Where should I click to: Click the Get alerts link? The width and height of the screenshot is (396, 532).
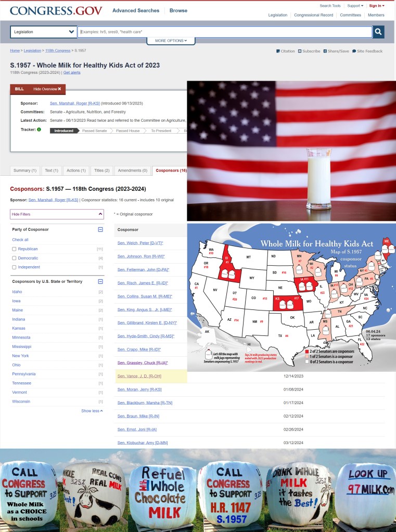tap(72, 72)
